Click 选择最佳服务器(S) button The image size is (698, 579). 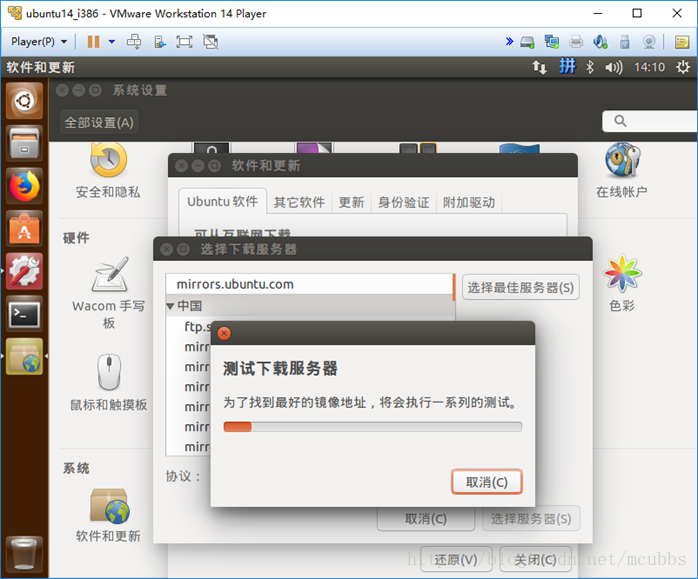520,287
